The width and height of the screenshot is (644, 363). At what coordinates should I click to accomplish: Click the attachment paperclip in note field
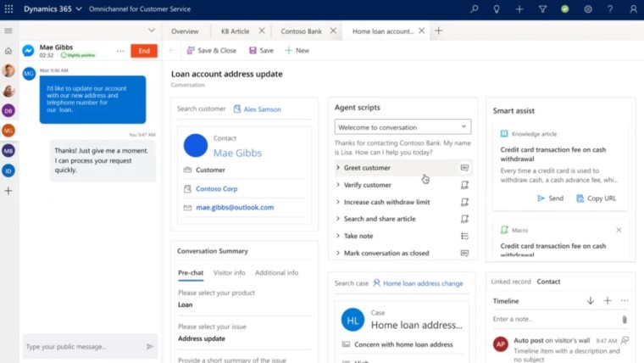pos(625,320)
